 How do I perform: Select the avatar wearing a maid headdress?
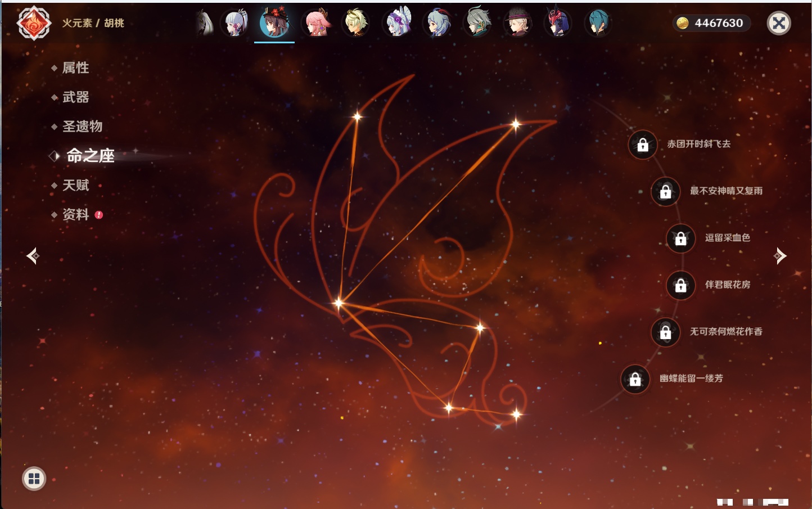(397, 23)
